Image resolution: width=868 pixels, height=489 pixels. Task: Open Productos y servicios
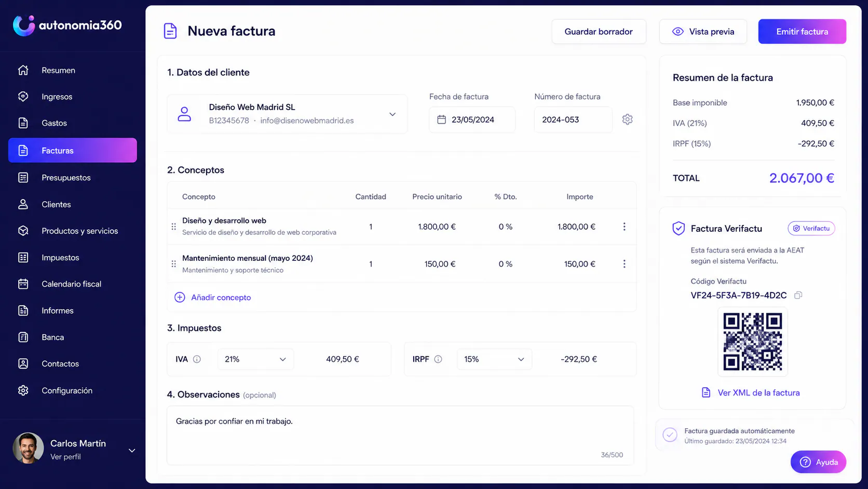click(73, 231)
